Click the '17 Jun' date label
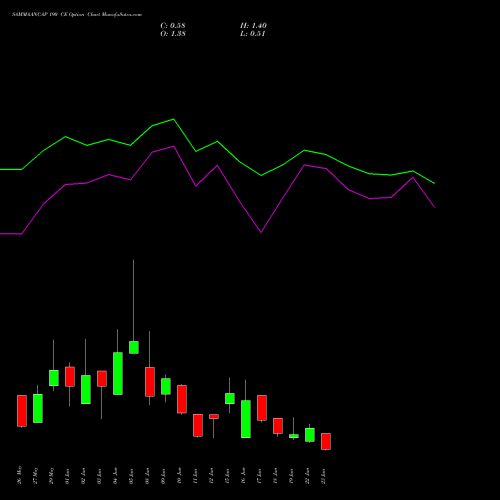The image size is (500, 500). [259, 476]
